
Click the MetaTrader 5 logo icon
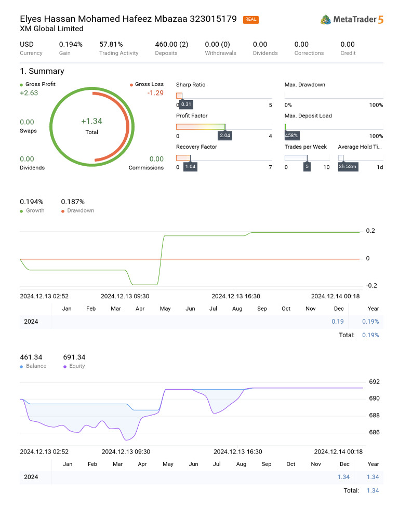click(x=325, y=20)
